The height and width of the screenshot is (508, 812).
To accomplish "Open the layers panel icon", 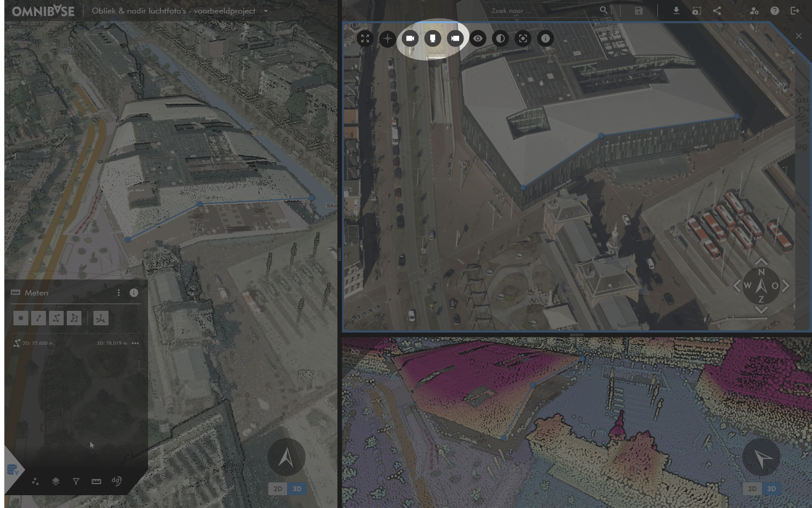I will pos(56,481).
